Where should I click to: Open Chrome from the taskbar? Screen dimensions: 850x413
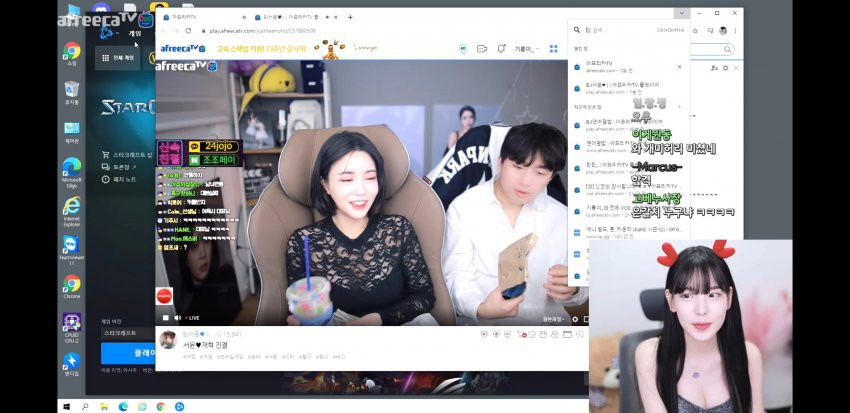click(160, 406)
